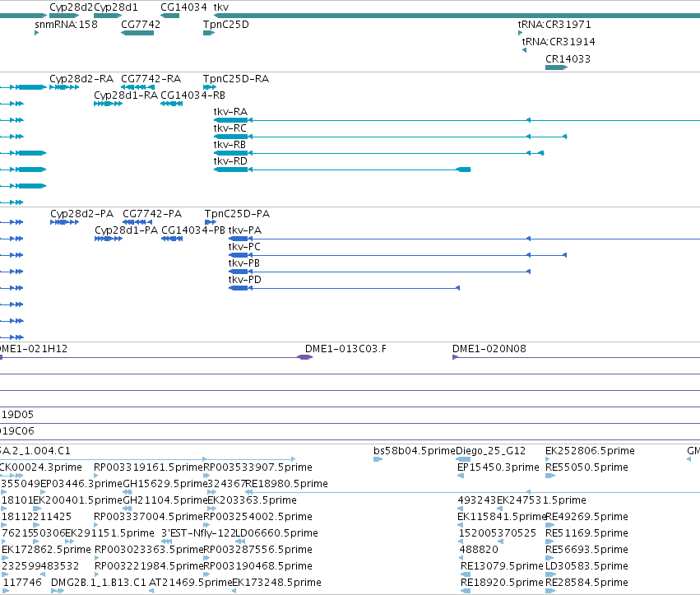This screenshot has height=595, width=700.
Task: Select the Diego_25_G12 EST label
Action: tap(490, 451)
